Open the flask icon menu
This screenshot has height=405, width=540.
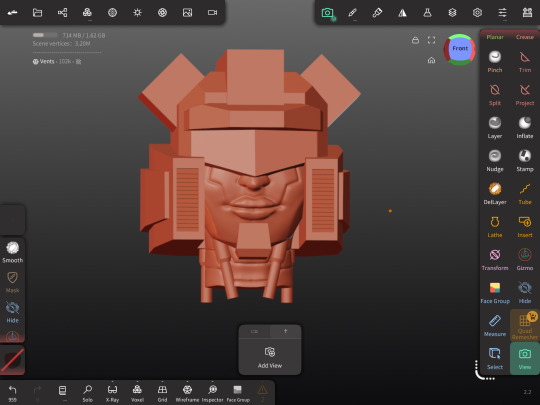(x=427, y=13)
